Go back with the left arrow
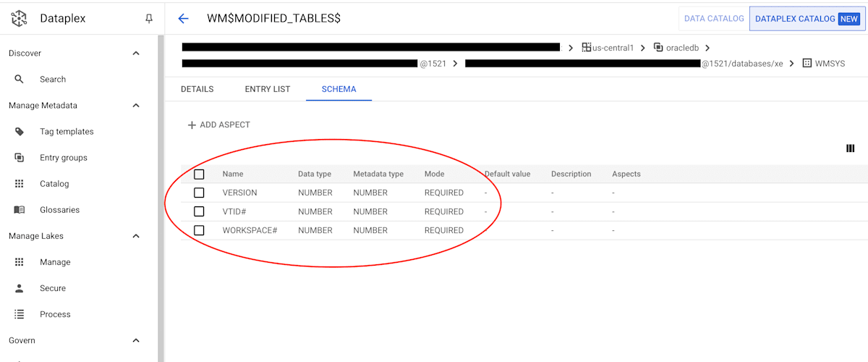 (183, 19)
